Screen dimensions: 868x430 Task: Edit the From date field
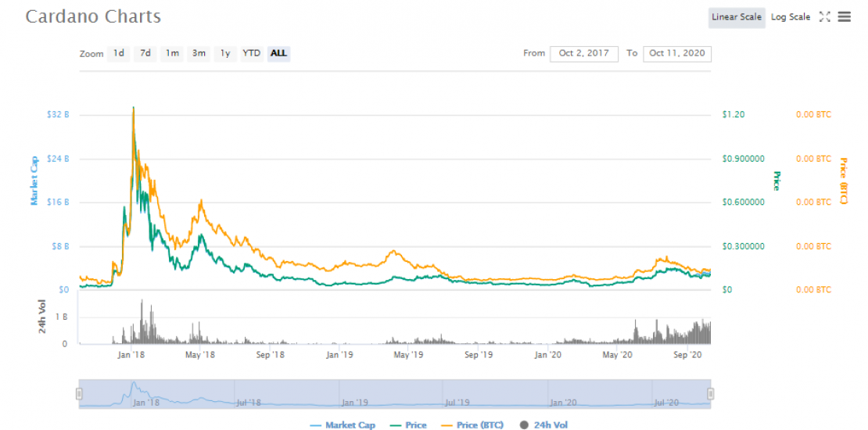click(x=583, y=53)
